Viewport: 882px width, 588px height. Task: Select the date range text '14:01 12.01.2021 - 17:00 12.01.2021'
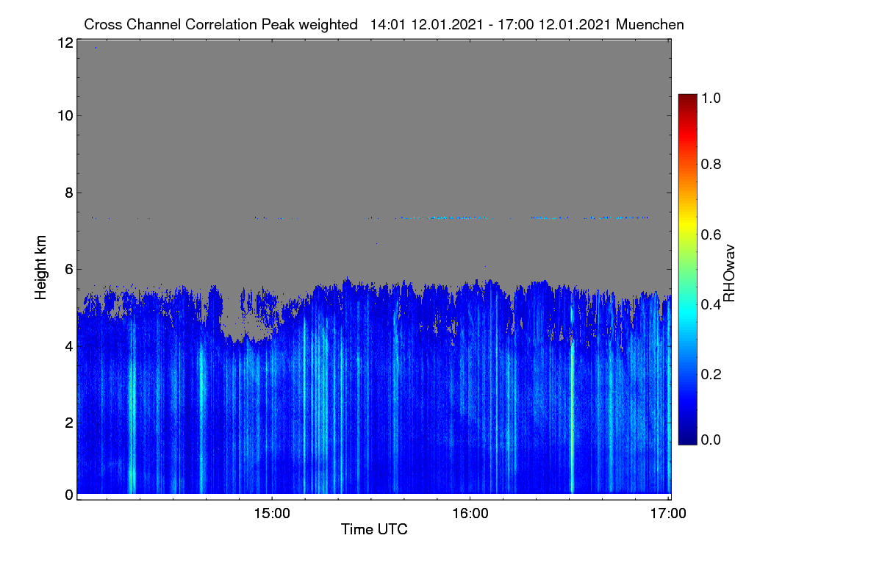[x=491, y=24]
